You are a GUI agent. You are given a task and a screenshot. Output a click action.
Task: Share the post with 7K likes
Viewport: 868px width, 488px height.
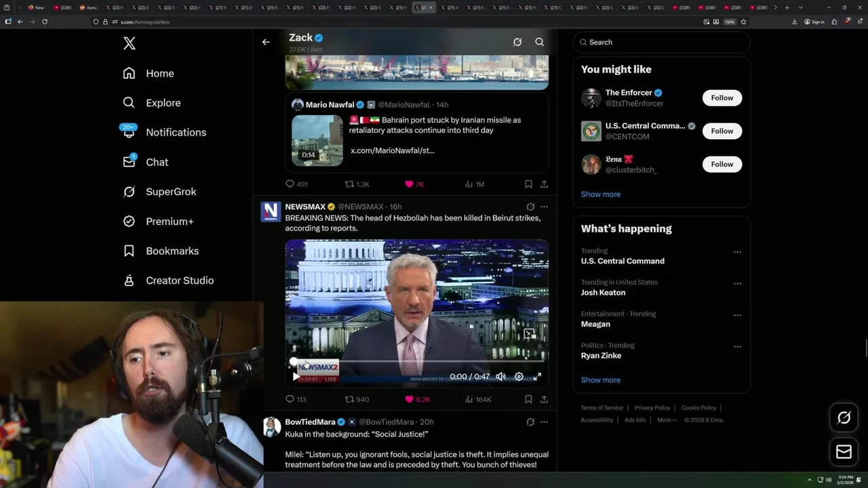(x=544, y=184)
